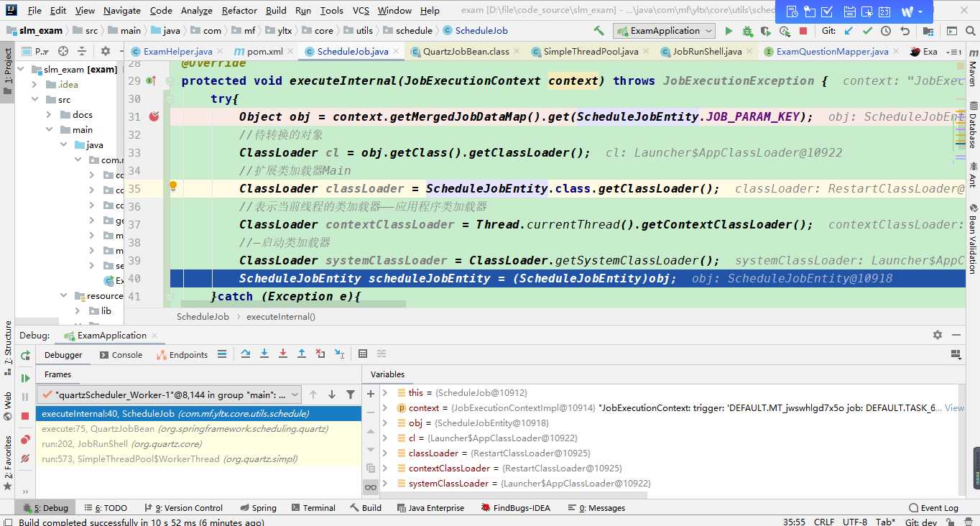Expand the 'this' variable

point(385,392)
